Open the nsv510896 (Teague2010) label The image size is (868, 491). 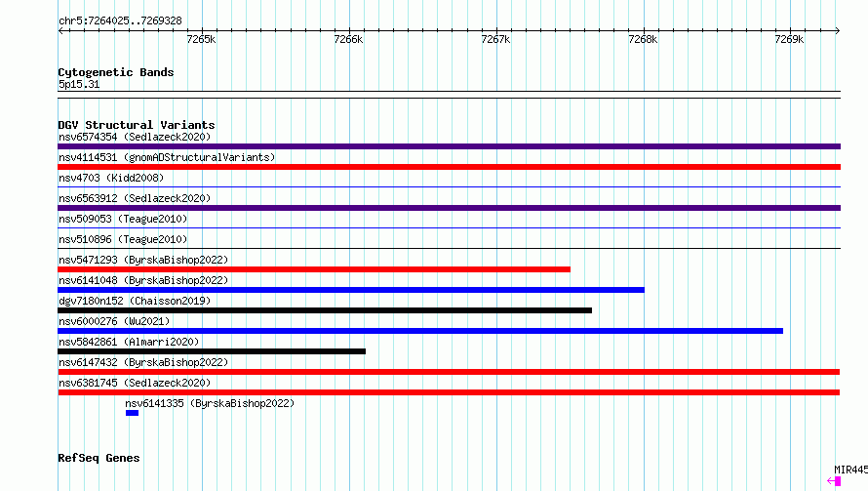pos(123,239)
